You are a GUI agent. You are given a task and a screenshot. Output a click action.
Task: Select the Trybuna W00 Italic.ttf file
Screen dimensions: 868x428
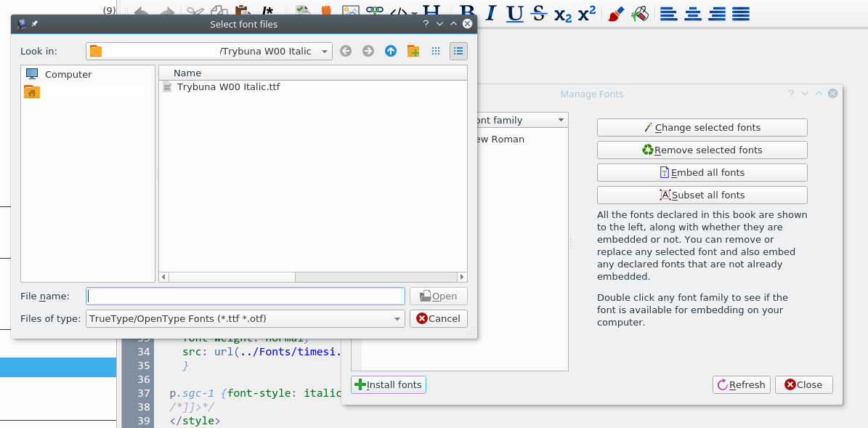(x=228, y=87)
